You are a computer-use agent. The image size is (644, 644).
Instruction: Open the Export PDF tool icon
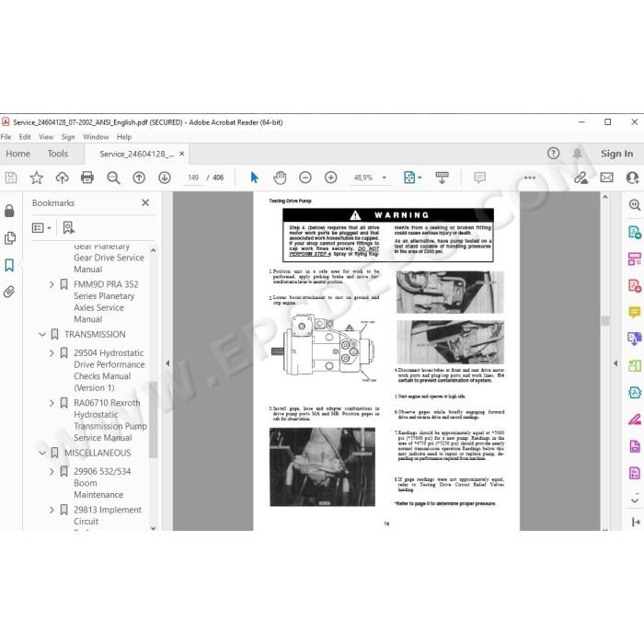coord(635,233)
